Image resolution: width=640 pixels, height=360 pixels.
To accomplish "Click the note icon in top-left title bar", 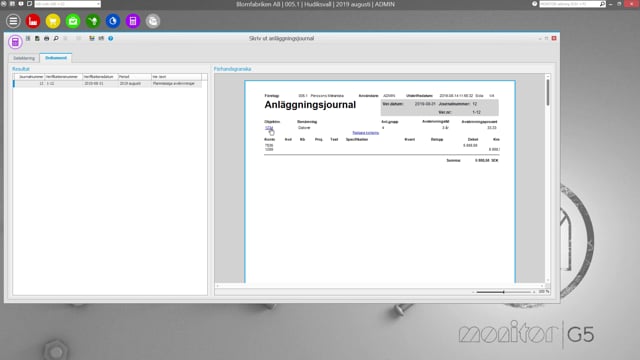I will click(29, 4).
